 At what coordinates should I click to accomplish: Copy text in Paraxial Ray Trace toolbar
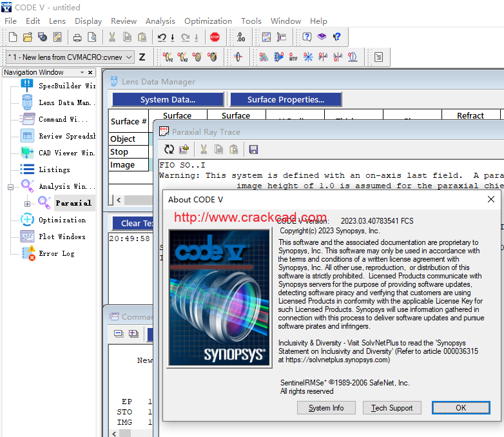tap(219, 149)
